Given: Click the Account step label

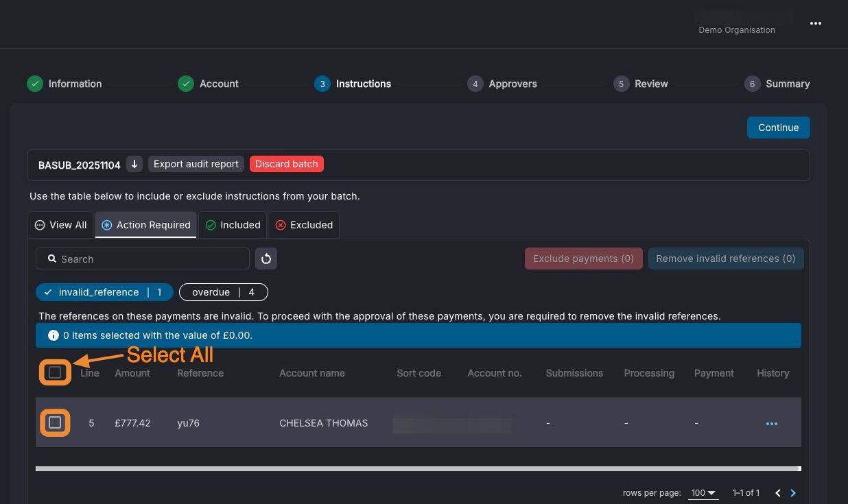Looking at the screenshot, I should point(219,84).
